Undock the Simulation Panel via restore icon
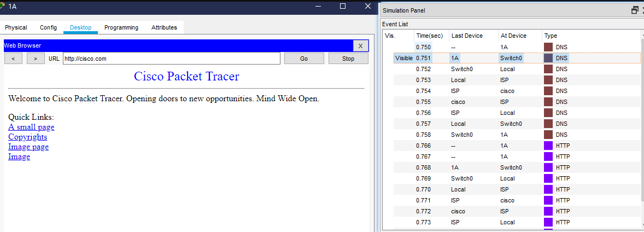Viewport: 644px width, 232px height. point(635,11)
